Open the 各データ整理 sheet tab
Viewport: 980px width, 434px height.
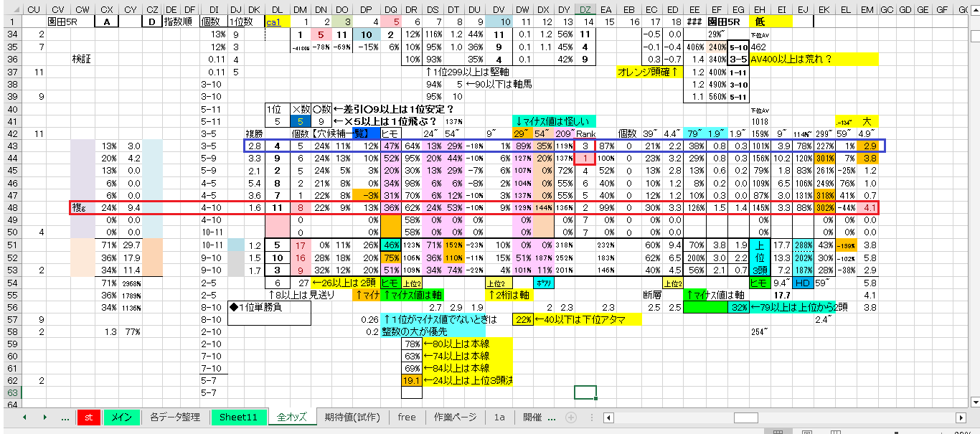tap(176, 418)
